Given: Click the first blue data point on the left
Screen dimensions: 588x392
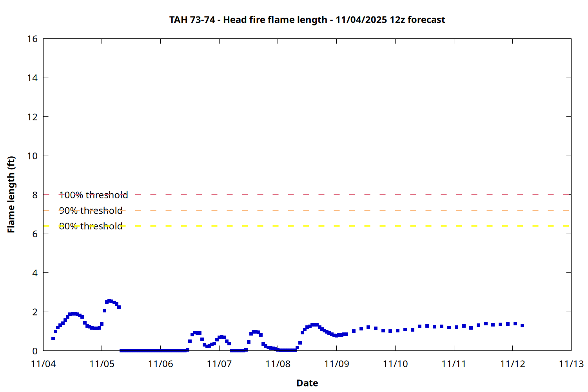Looking at the screenshot, I should tap(53, 338).
